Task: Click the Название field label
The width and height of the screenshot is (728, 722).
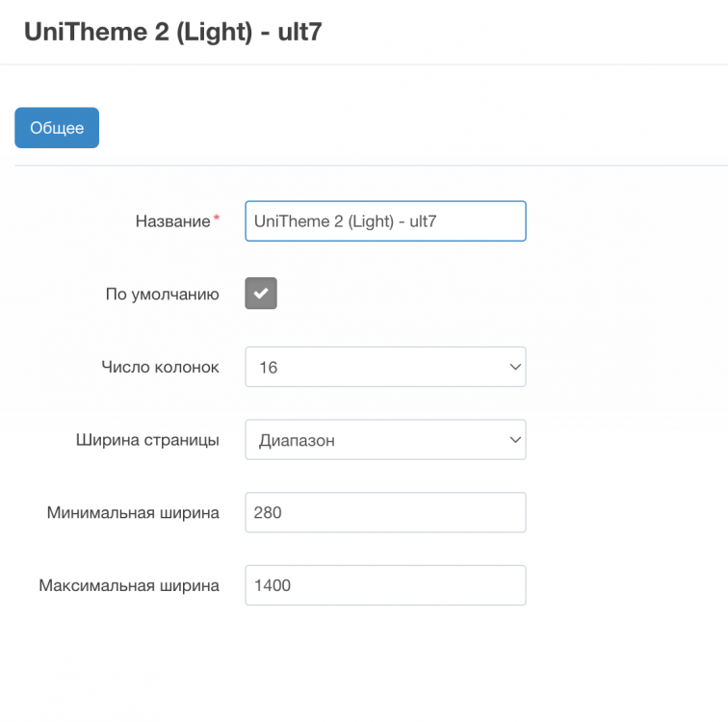Action: point(172,221)
